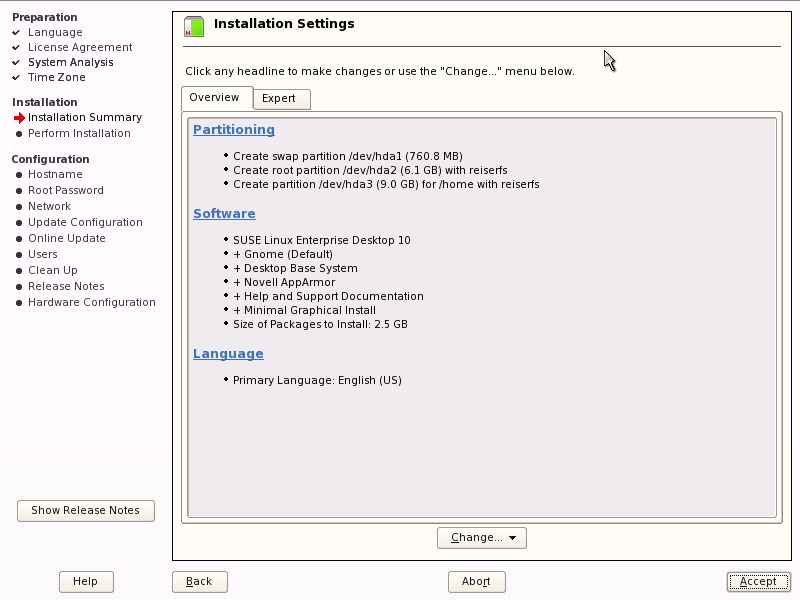Click the checkmark beside License Agreement
Image resolution: width=800 pixels, height=600 pixels.
(16, 47)
